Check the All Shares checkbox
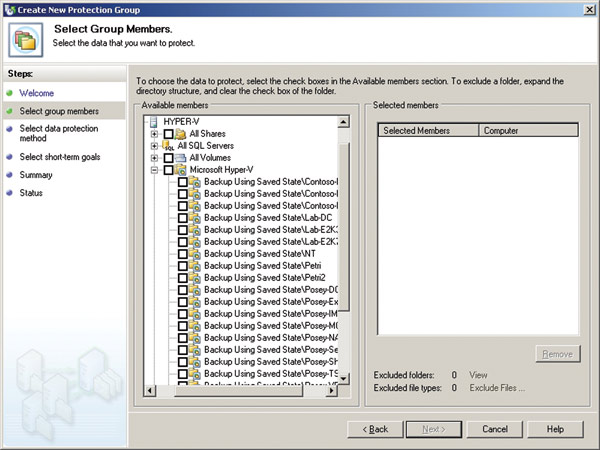The width and height of the screenshot is (600, 450). pyautogui.click(x=168, y=134)
